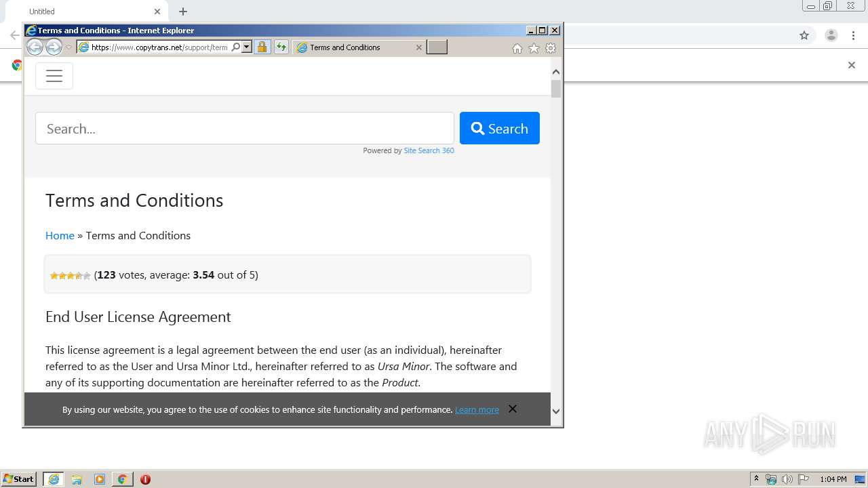
Task: Click the vertical scrollbar thumb
Action: pyautogui.click(x=556, y=89)
